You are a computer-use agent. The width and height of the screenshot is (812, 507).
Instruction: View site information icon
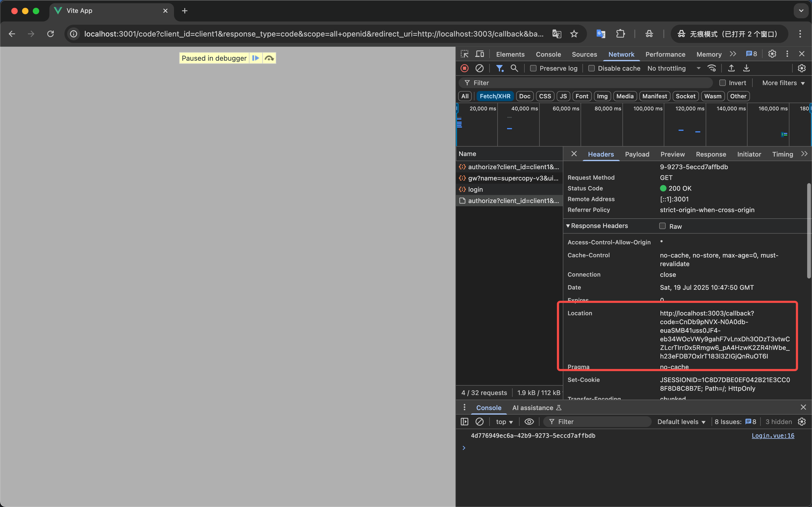pyautogui.click(x=73, y=34)
